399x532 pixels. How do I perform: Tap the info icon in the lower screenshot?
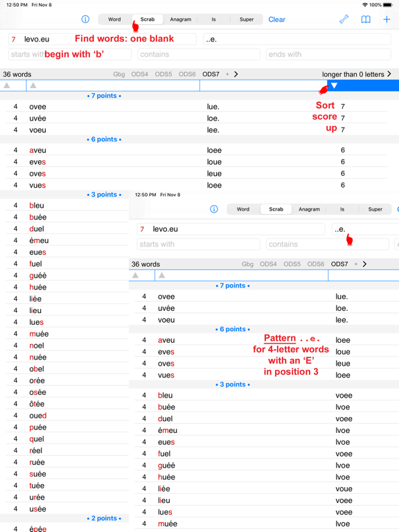tap(214, 209)
